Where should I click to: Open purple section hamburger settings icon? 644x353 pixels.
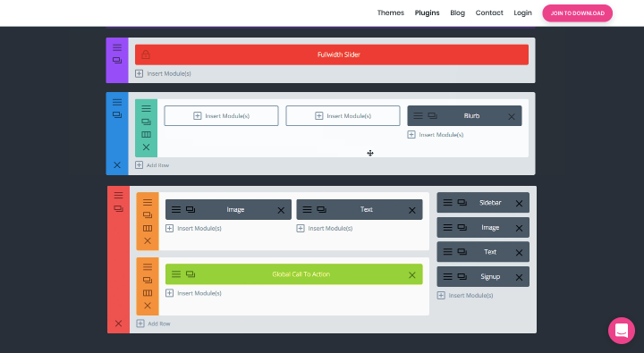[117, 47]
